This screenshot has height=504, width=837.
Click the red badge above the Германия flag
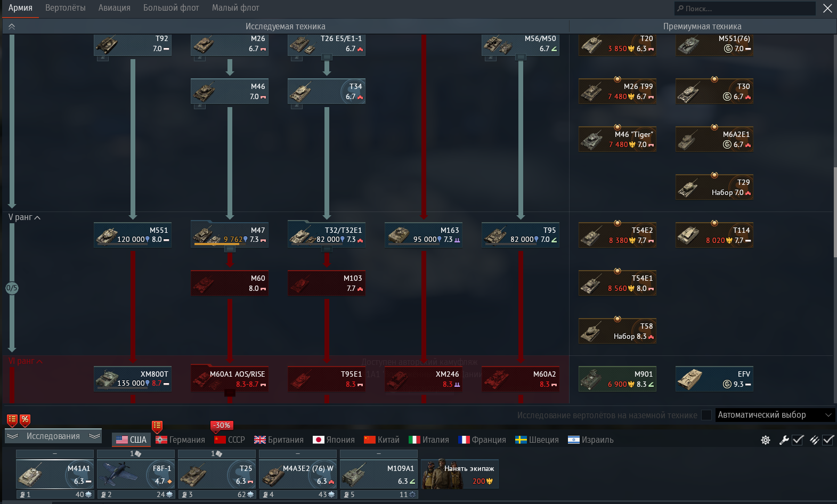click(157, 426)
